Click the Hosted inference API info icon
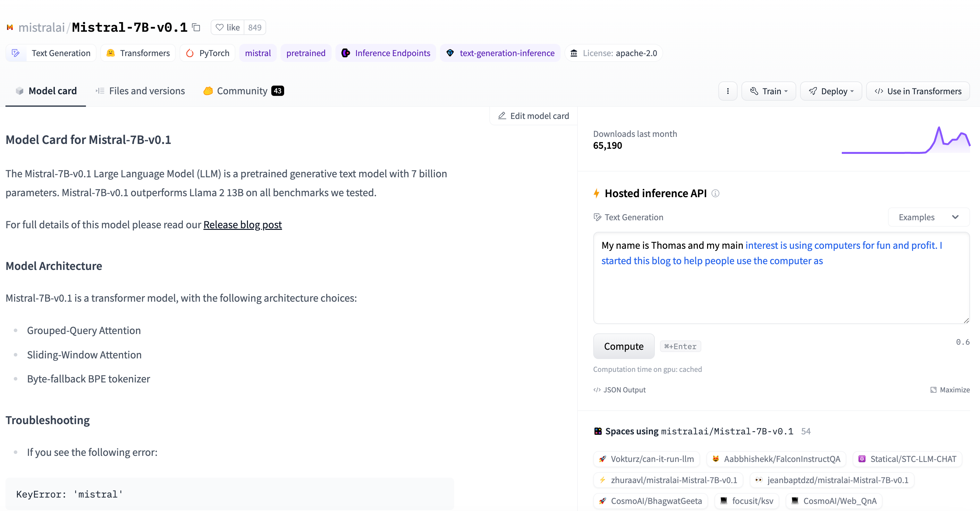The image size is (980, 511). (715, 194)
